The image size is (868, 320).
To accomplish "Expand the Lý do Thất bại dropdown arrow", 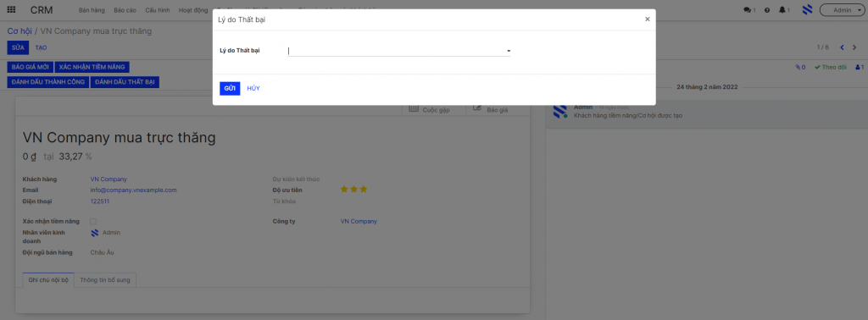I will click(x=509, y=51).
